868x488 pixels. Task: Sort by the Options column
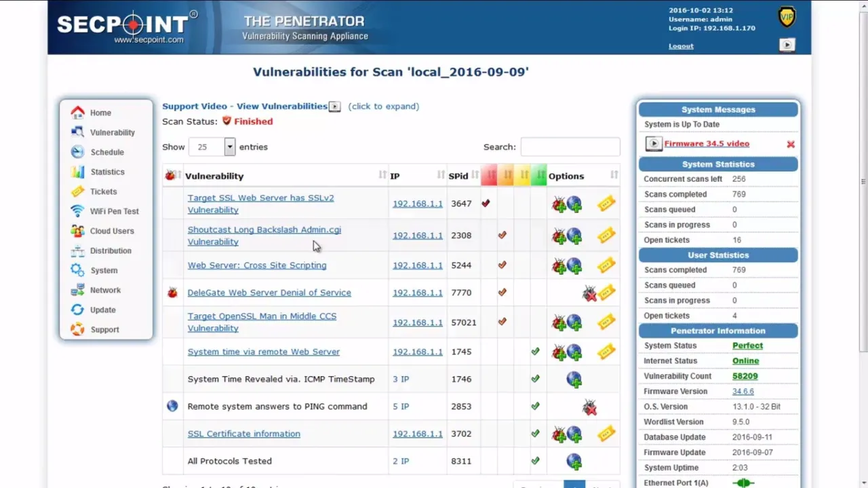pyautogui.click(x=583, y=176)
